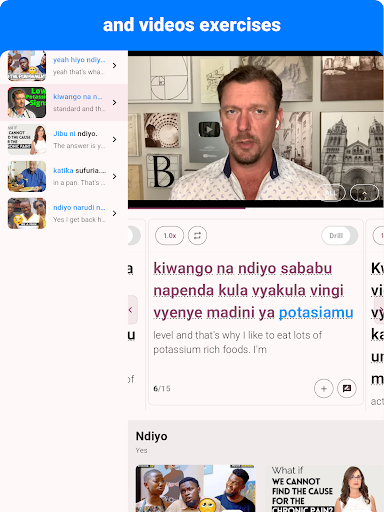The image size is (384, 512).
Task: Expand the 'yeah hiyo ndiy...' item chevron
Action: (x=115, y=65)
